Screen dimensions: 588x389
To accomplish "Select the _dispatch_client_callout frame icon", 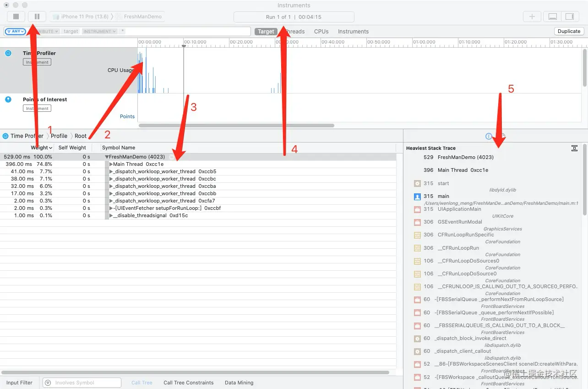I will (417, 351).
